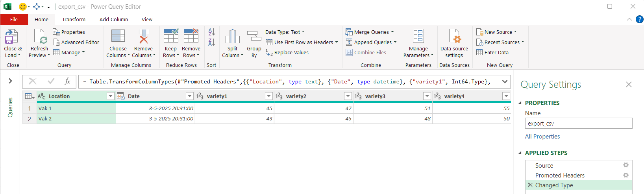Click the Remove Columns icon

144,36
